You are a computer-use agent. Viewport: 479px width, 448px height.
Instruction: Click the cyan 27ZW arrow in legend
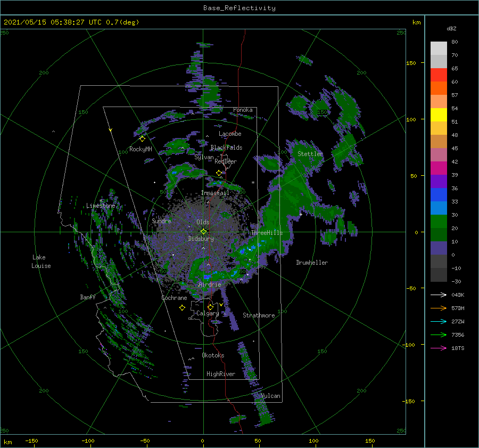[439, 321]
